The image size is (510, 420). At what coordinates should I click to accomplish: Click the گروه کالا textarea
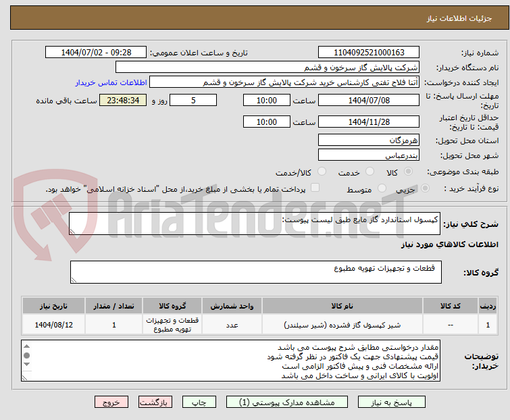tap(255, 272)
